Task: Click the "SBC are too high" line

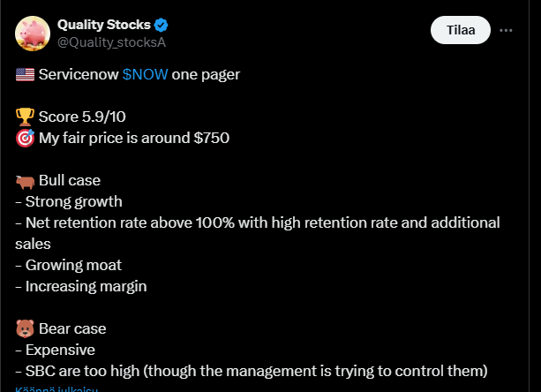Action: (x=251, y=369)
